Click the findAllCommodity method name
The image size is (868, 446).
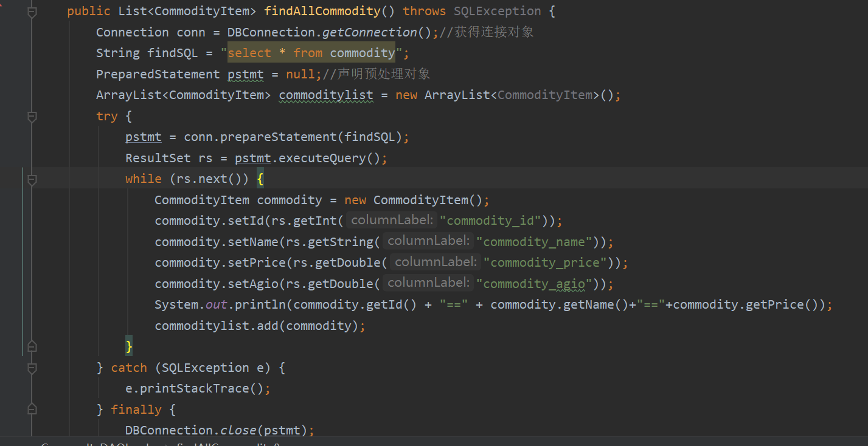(x=322, y=12)
